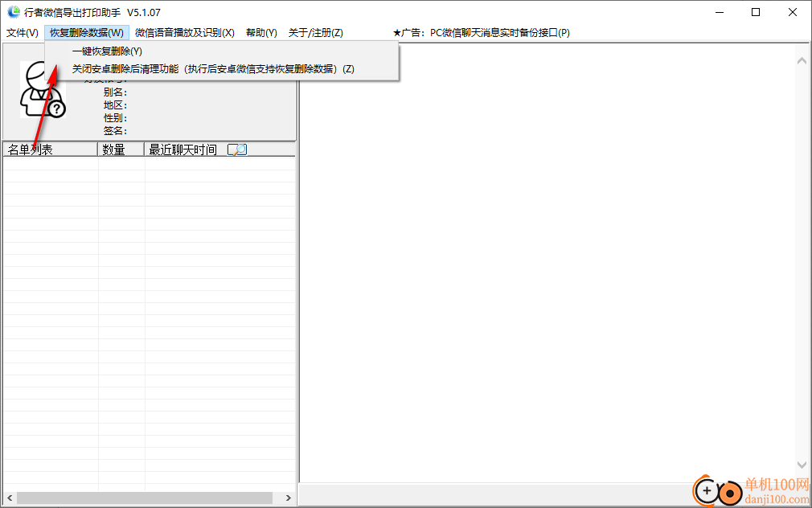Click the left arrow of the horizontal scrollbar
The image size is (812, 508).
(x=10, y=498)
